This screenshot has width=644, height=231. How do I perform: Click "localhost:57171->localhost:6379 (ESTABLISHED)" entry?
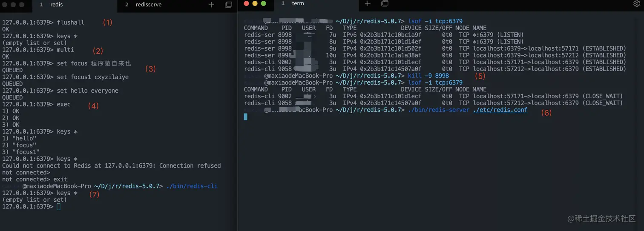(550, 62)
